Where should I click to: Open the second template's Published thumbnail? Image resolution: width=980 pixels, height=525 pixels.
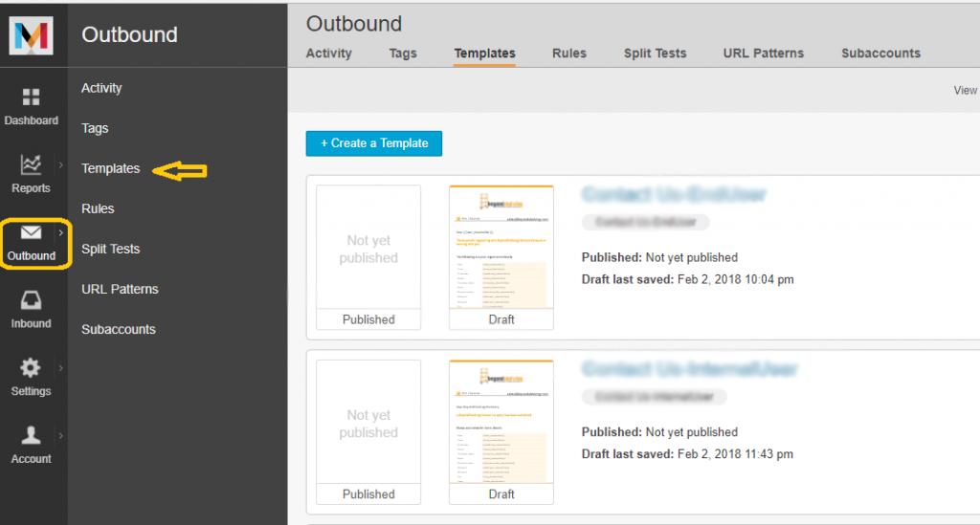coord(368,424)
